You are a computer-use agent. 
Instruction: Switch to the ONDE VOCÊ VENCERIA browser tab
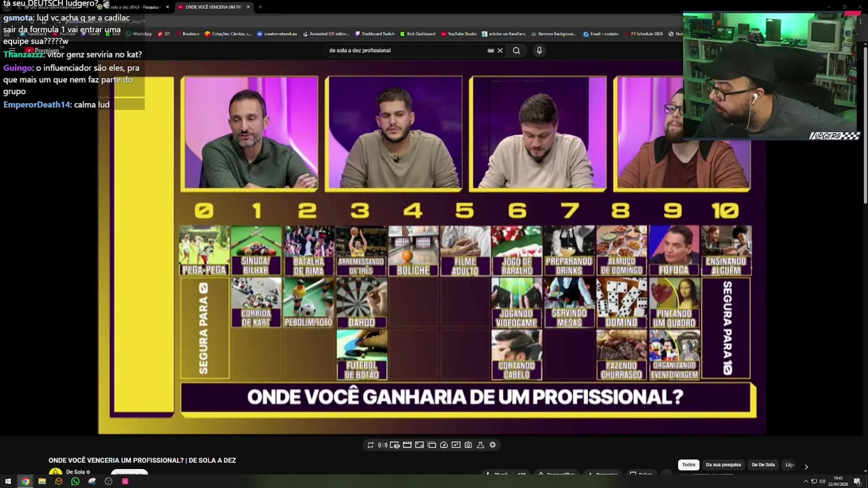(x=213, y=7)
